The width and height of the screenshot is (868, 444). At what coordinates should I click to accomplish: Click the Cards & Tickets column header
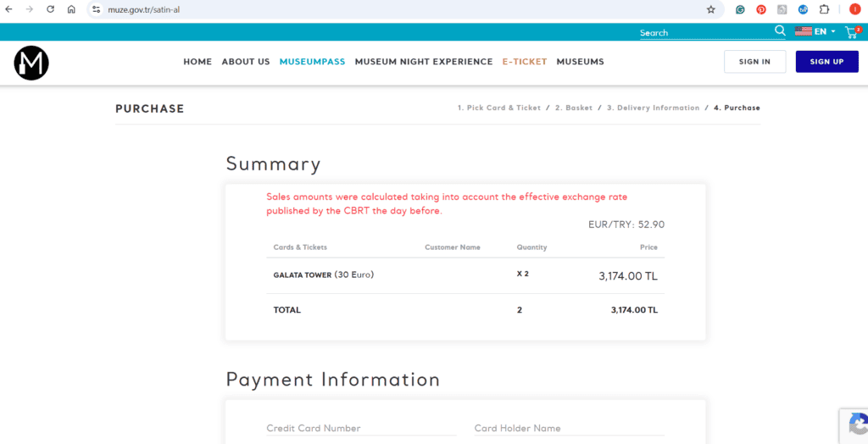300,247
